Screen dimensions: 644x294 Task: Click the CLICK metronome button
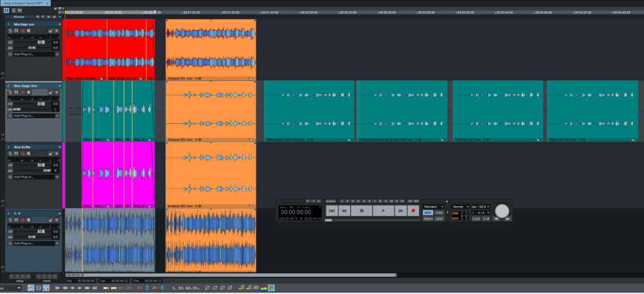[x=476, y=219]
